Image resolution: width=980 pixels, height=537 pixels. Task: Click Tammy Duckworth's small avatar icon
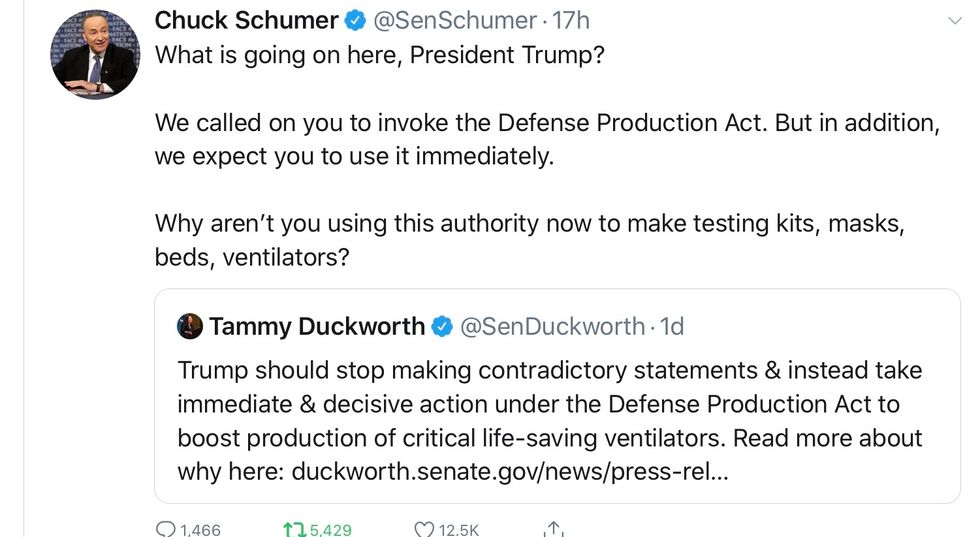coord(190,326)
